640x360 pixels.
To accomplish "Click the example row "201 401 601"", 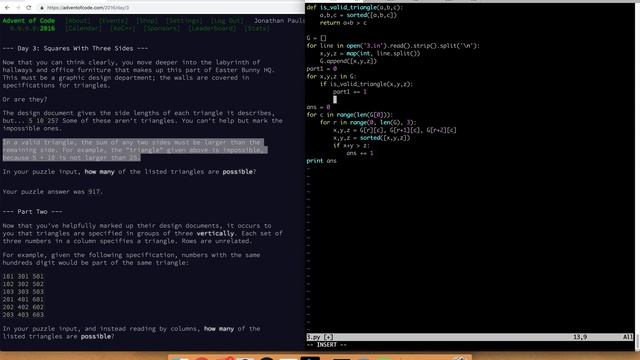I will point(23,299).
